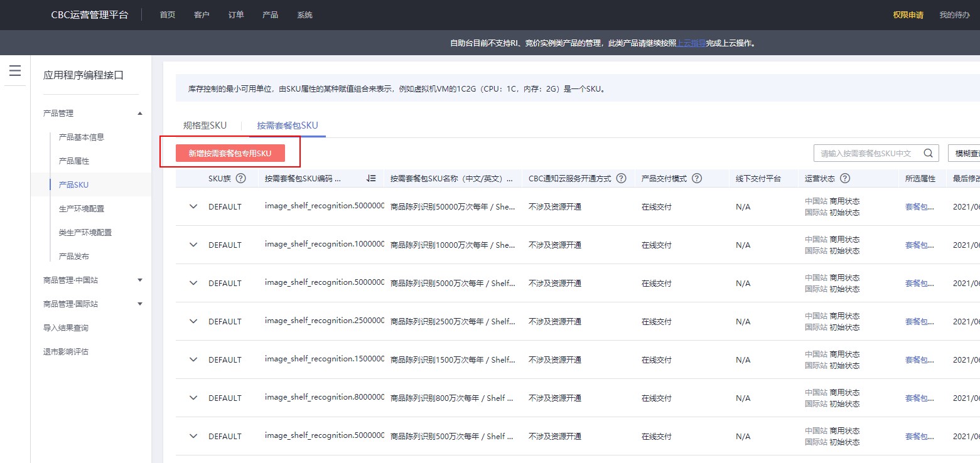Open 退市影响评估 in sidebar
Viewport: 980px width, 463px height.
click(x=66, y=351)
